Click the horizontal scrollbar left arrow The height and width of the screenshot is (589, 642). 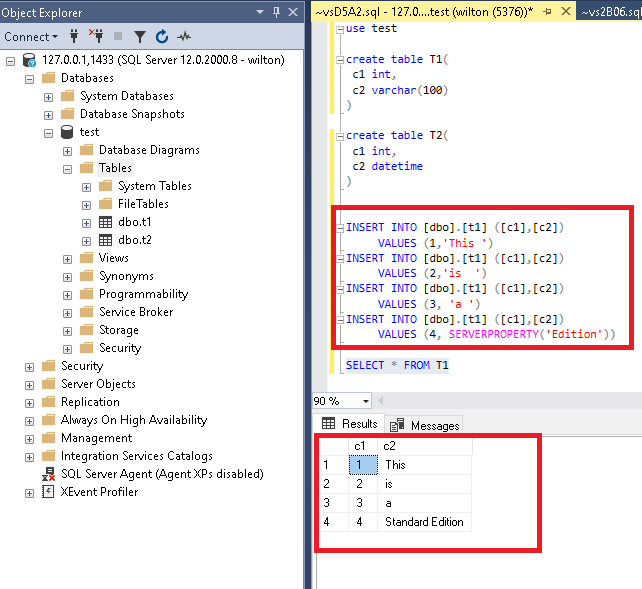(x=380, y=401)
